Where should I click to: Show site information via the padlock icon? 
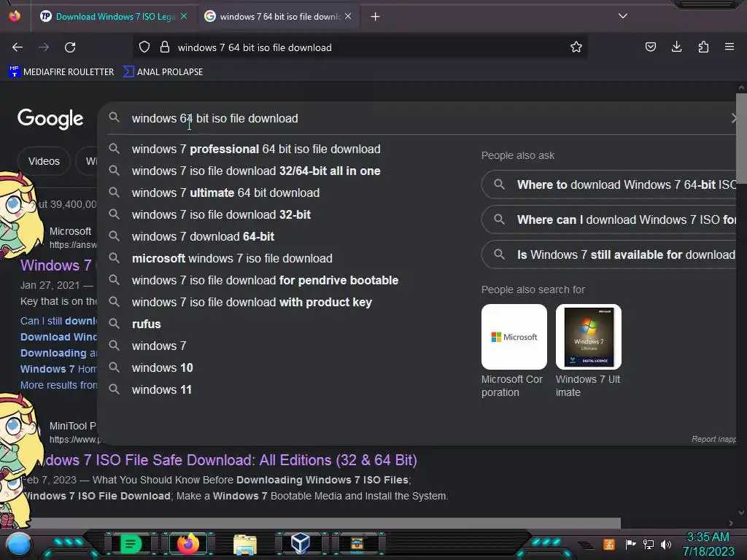(165, 47)
